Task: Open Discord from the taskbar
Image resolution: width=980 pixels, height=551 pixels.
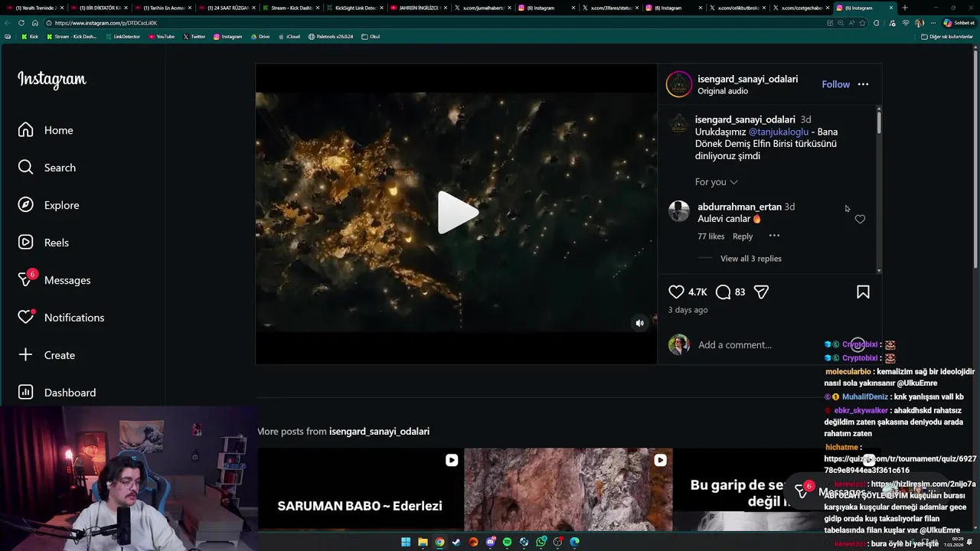Action: (x=490, y=542)
